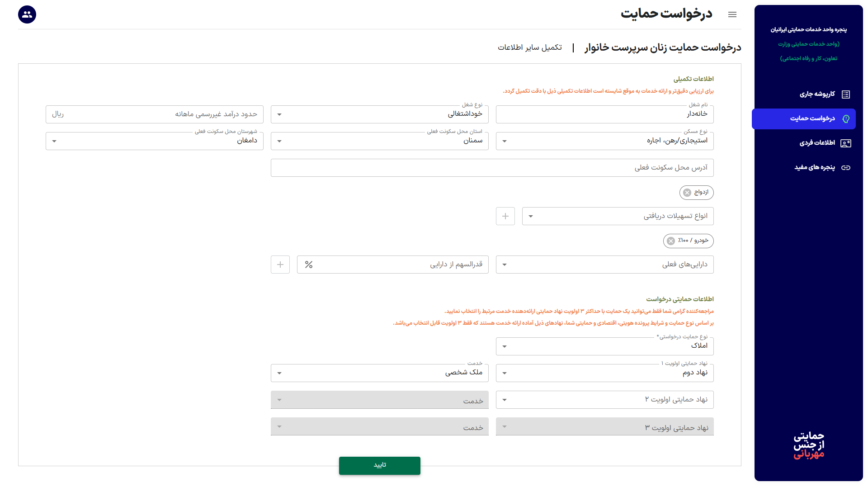Remove the ازدواج chip with its X icon
The image size is (868, 487).
pos(687,193)
